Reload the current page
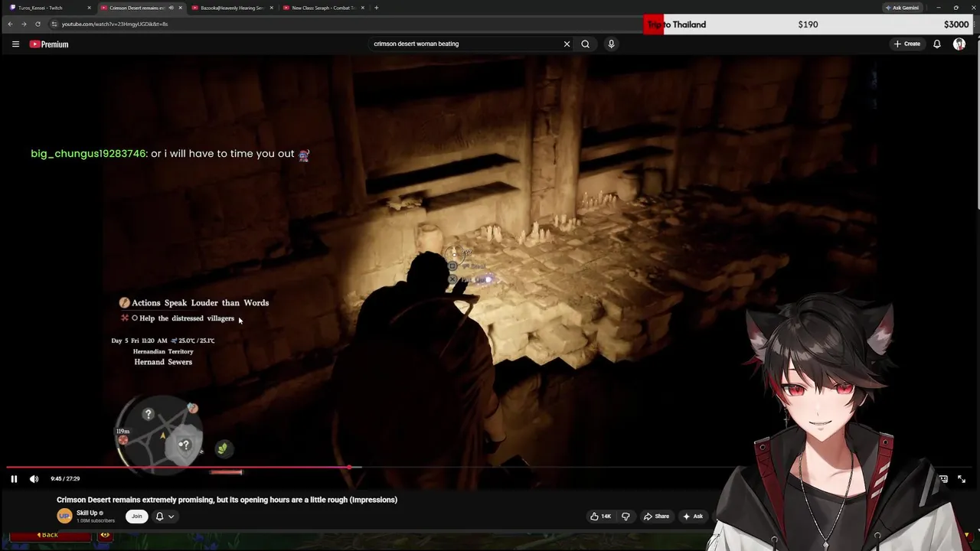 pos(38,24)
